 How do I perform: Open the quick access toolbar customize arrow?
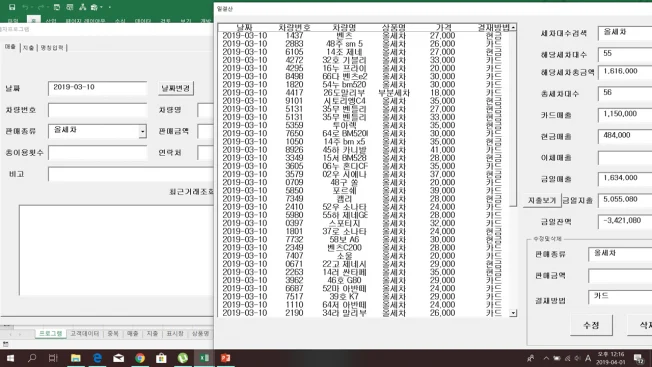coord(110,7)
